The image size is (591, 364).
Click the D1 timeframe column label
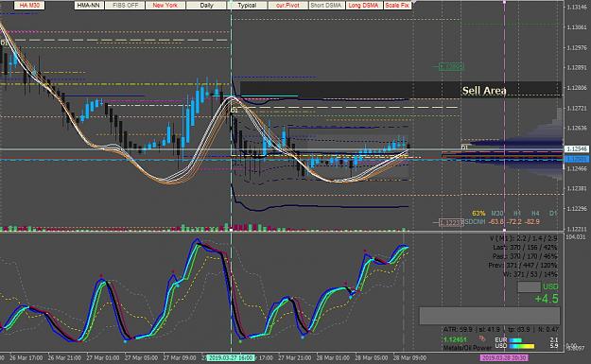(x=553, y=214)
